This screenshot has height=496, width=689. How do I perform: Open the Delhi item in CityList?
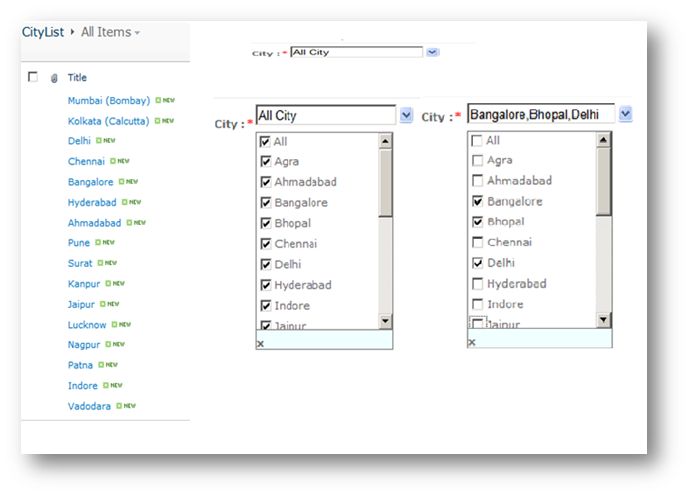click(79, 141)
